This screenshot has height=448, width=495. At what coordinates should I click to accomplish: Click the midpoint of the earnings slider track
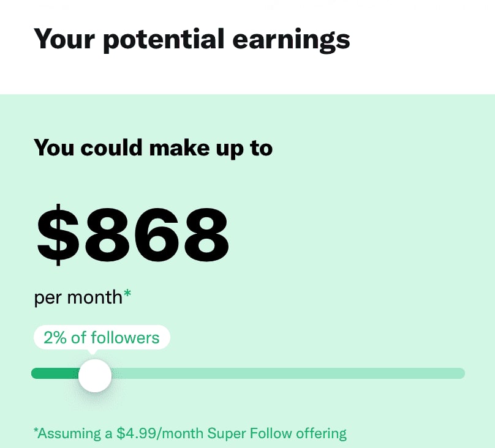248,373
